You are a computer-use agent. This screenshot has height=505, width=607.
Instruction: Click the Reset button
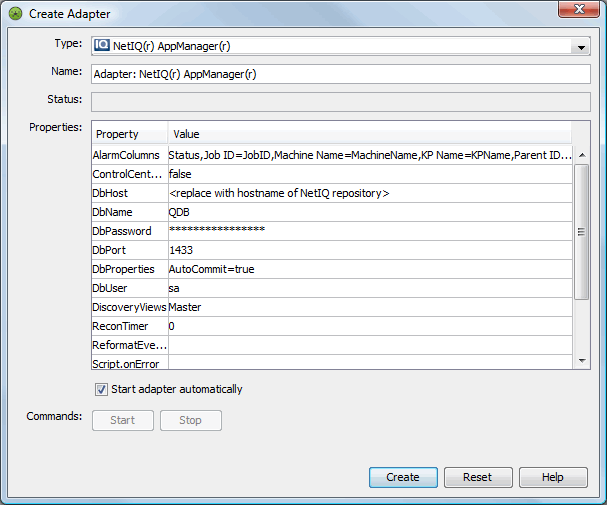pos(478,477)
